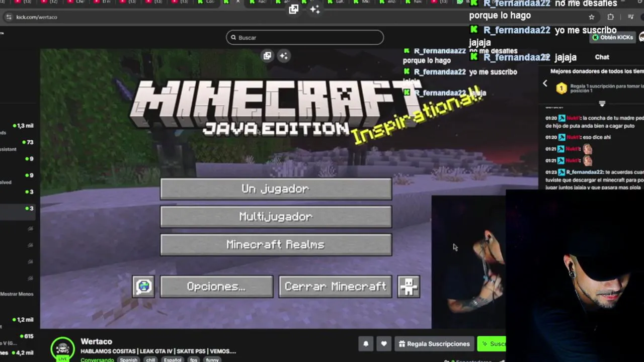Click the Un jugador button

(276, 189)
